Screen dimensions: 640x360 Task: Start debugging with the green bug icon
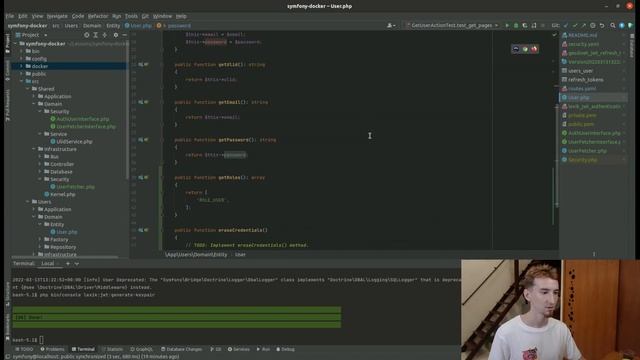point(516,25)
